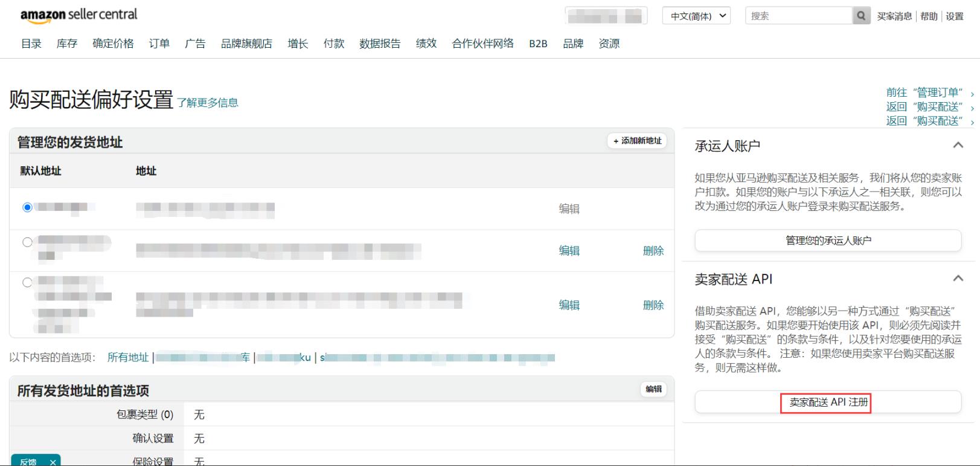980x466 pixels.
Task: Open the 绩效 menu
Action: click(x=426, y=44)
